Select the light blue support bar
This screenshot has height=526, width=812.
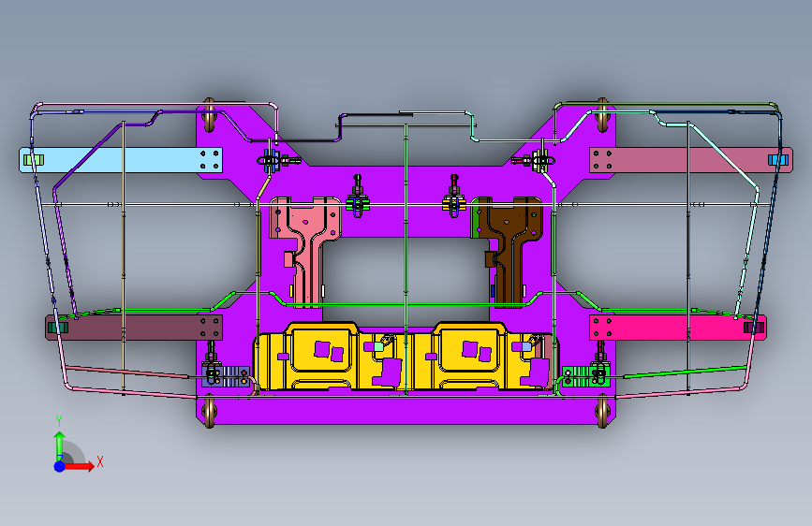pos(121,160)
